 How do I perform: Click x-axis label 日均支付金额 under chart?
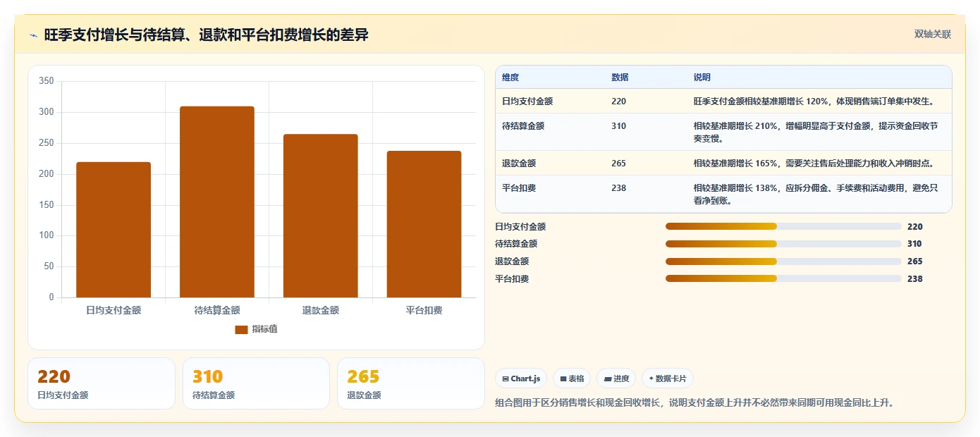click(x=114, y=310)
